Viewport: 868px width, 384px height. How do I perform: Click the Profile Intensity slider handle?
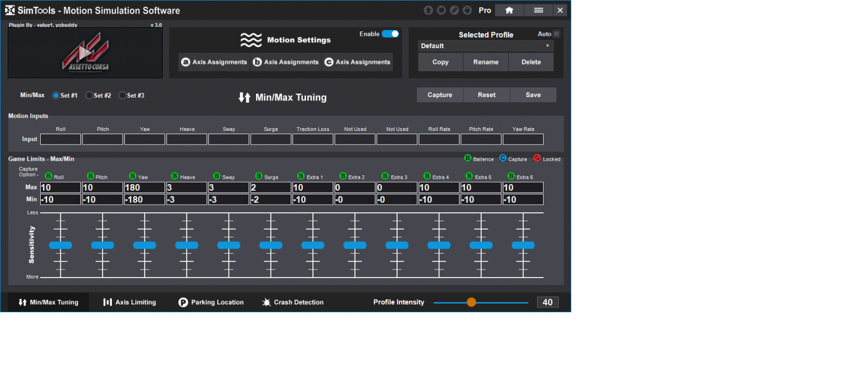(471, 303)
